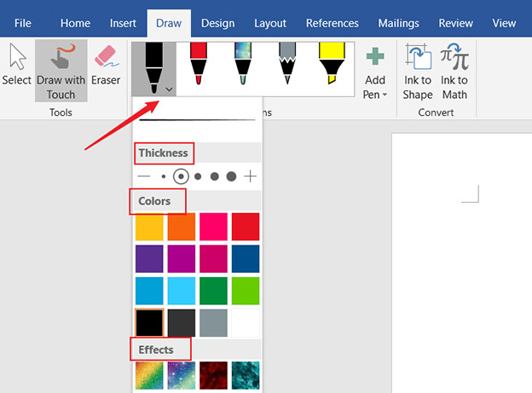
Task: Expand the black pen's dropdown arrow
Action: pyautogui.click(x=170, y=89)
